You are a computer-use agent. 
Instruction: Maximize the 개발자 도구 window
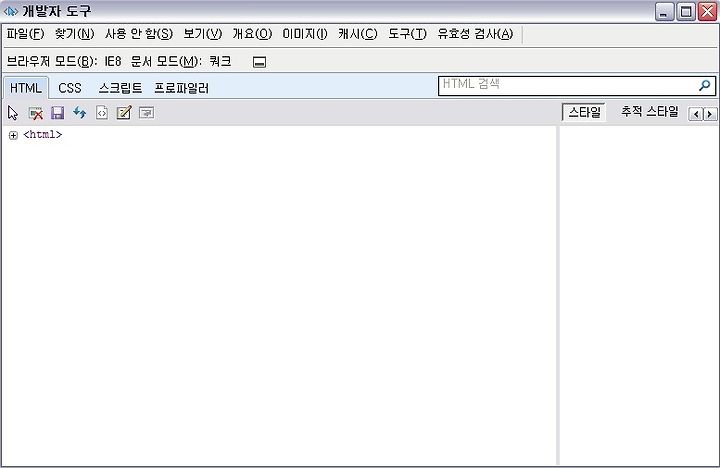686,12
